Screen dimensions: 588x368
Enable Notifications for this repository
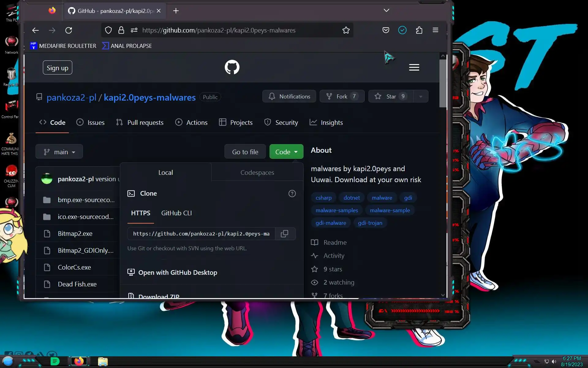289,96
